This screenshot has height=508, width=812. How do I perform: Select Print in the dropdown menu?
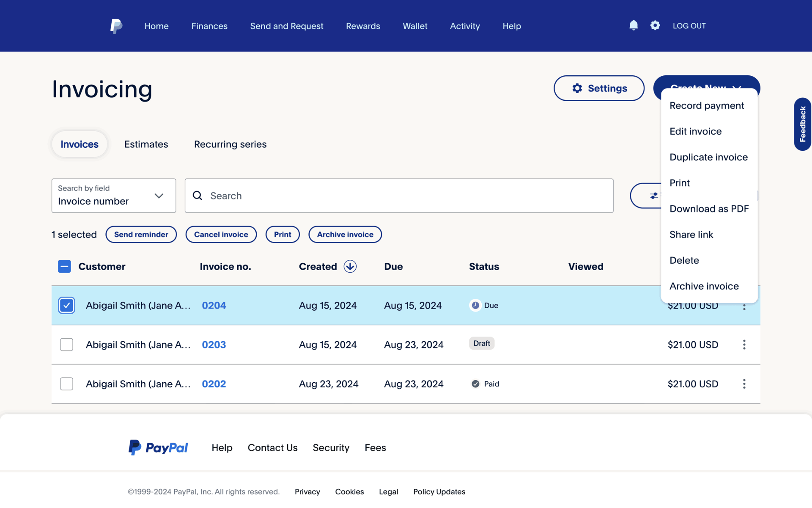(679, 183)
